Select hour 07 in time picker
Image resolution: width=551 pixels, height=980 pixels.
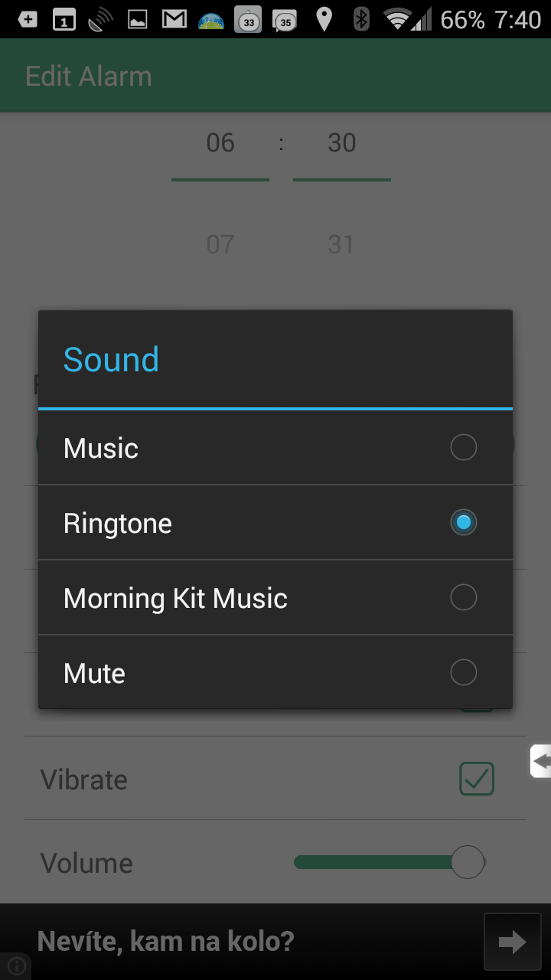point(220,244)
